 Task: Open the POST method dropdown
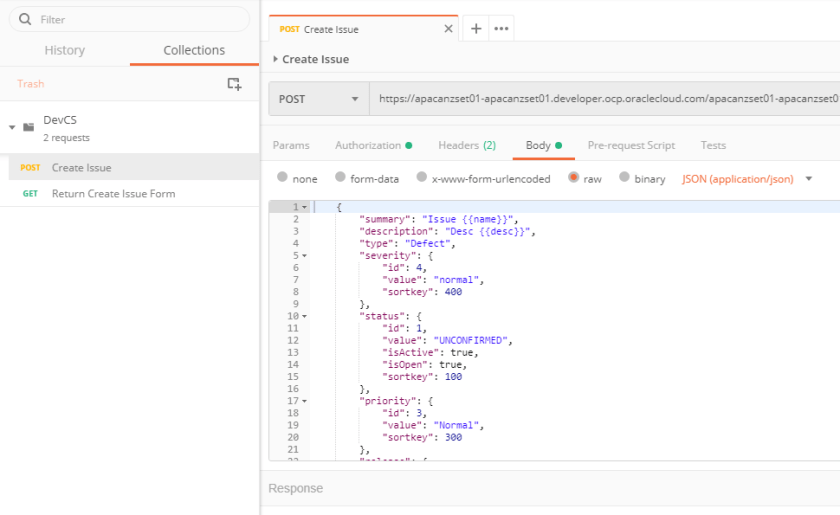(x=318, y=99)
